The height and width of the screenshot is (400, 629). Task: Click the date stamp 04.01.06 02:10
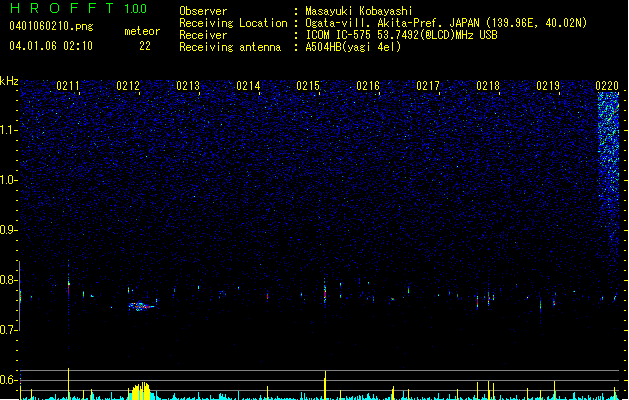coord(51,46)
